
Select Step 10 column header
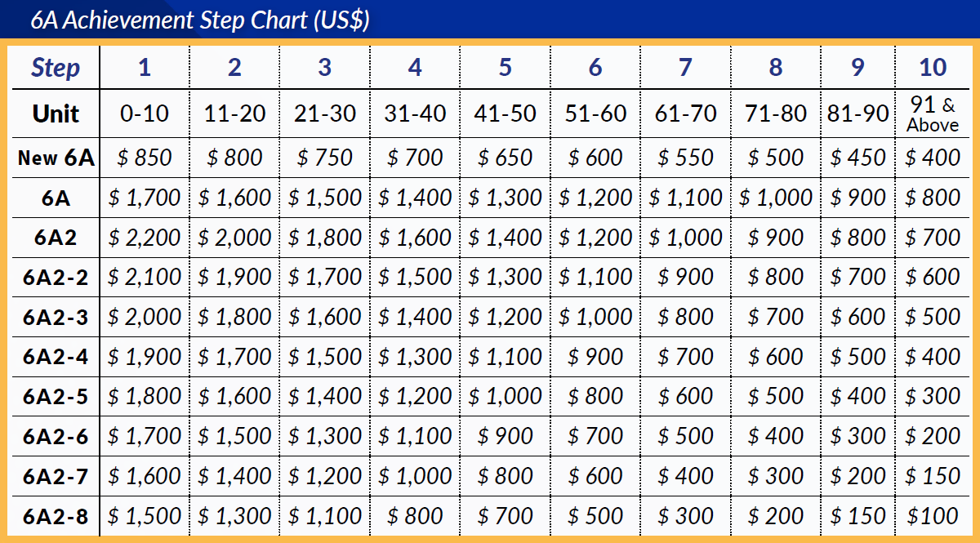pyautogui.click(x=933, y=68)
